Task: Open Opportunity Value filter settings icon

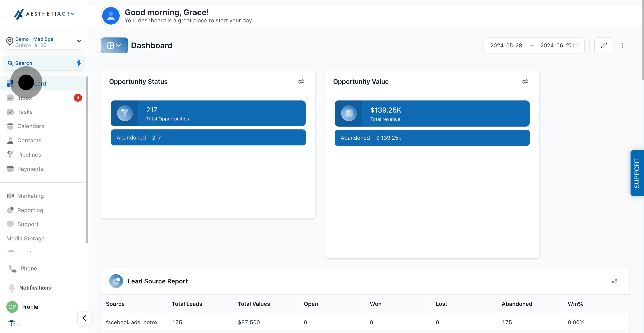Action: pyautogui.click(x=525, y=82)
